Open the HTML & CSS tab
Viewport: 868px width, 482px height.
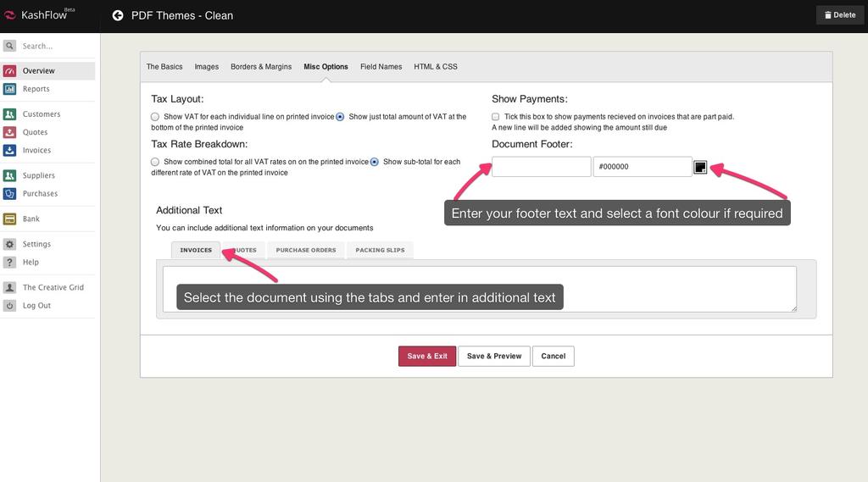(436, 67)
